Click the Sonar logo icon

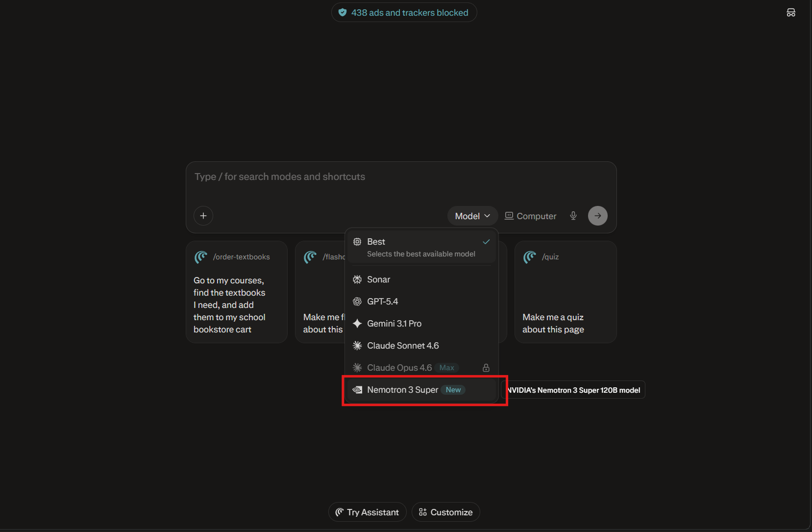pos(357,279)
